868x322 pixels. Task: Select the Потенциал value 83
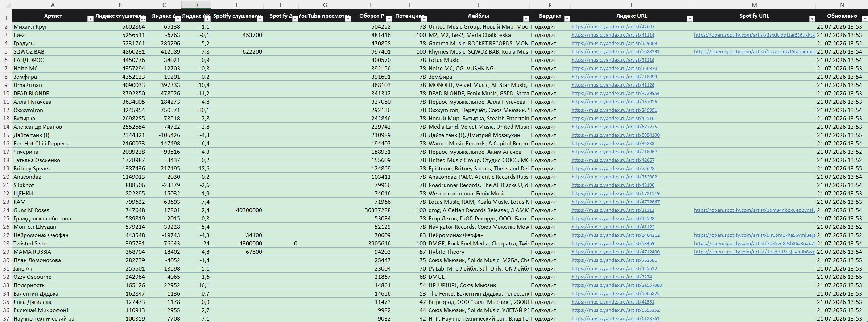(410, 235)
